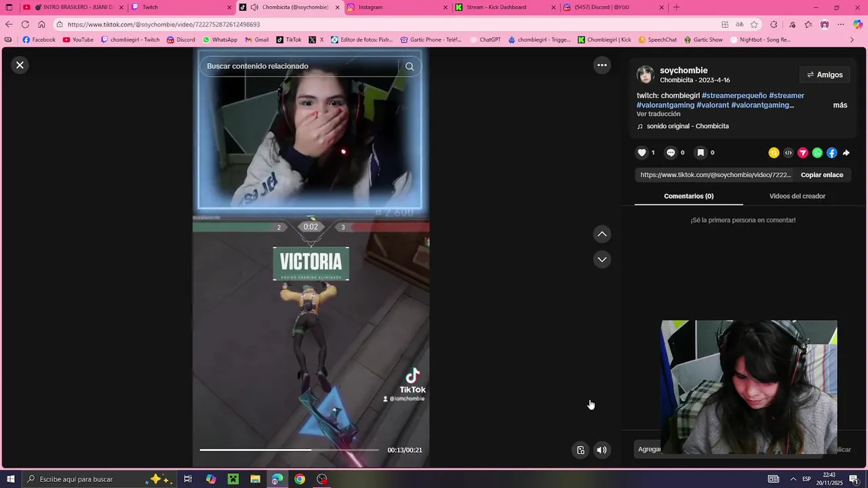Viewport: 868px width, 488px height.
Task: Search icon in related content bar
Action: click(410, 66)
